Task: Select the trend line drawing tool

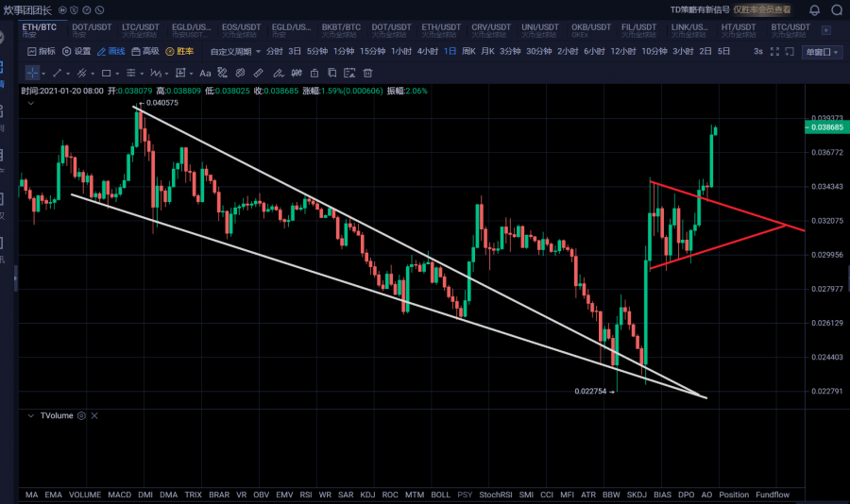Action: 57,73
